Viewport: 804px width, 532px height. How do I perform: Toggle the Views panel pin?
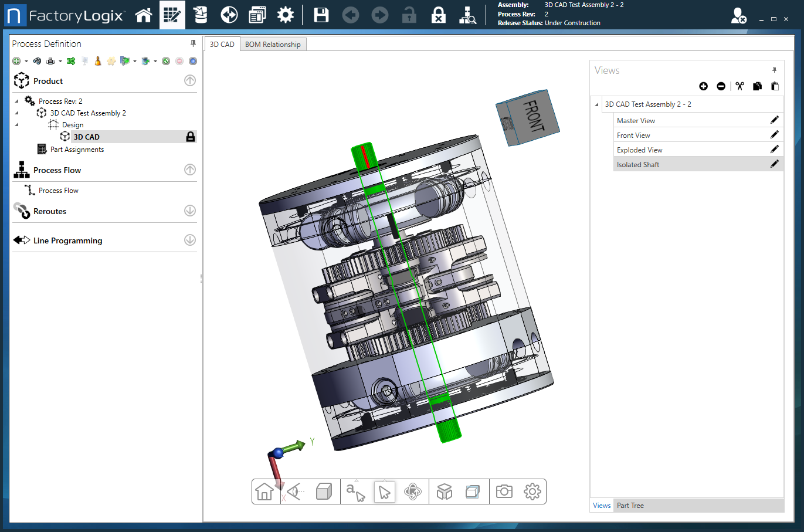click(774, 70)
